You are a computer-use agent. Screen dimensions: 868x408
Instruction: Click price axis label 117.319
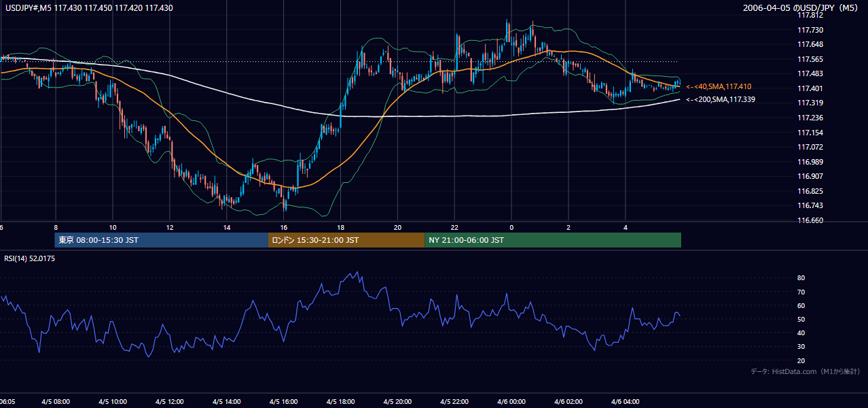tap(810, 103)
